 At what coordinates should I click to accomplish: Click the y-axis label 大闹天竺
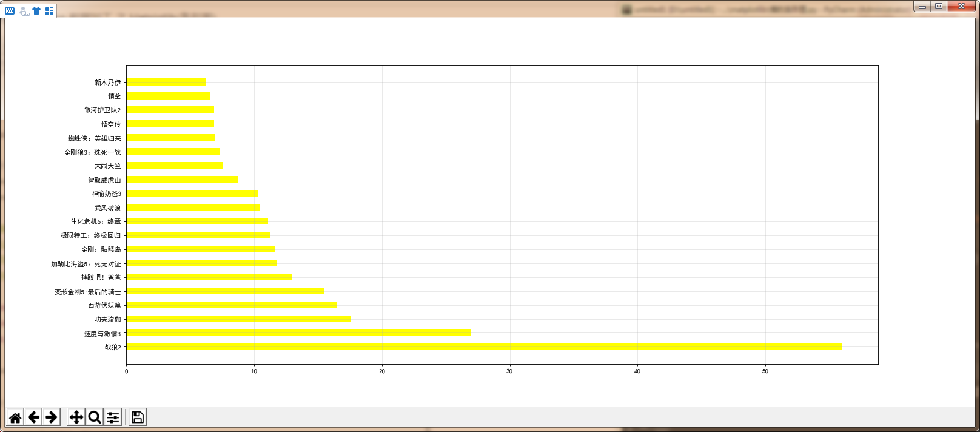tap(108, 166)
